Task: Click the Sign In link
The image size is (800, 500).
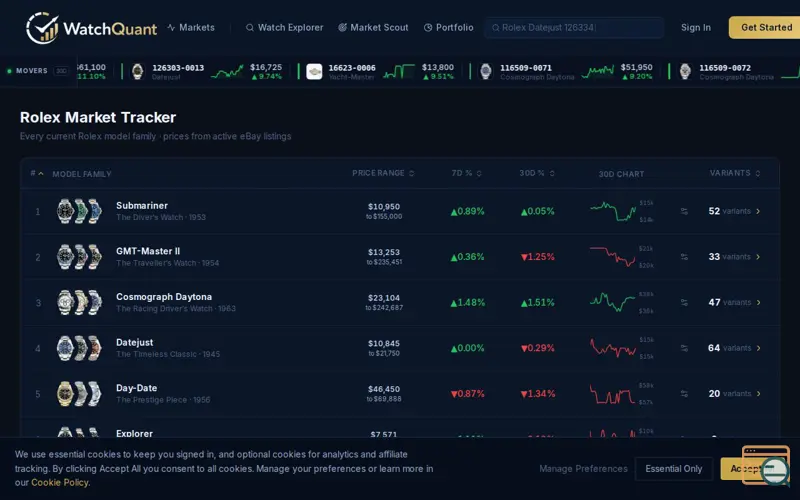Action: click(x=695, y=28)
